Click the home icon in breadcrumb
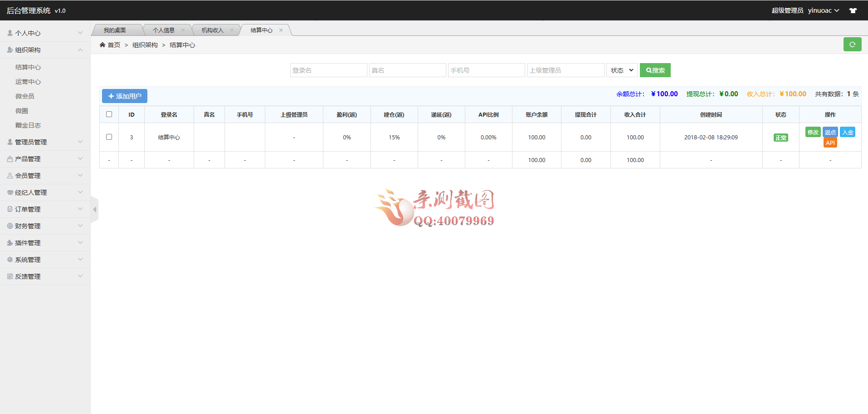This screenshot has width=868, height=414. (102, 45)
